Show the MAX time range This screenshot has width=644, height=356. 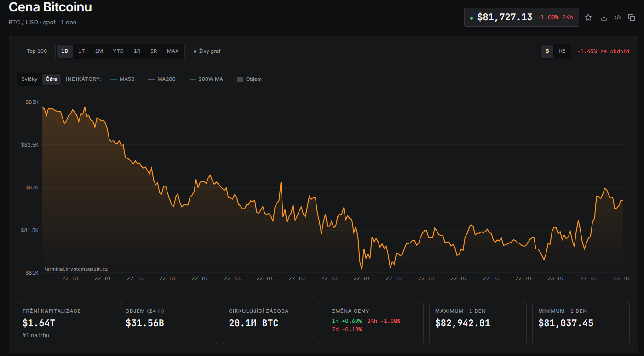tap(173, 51)
